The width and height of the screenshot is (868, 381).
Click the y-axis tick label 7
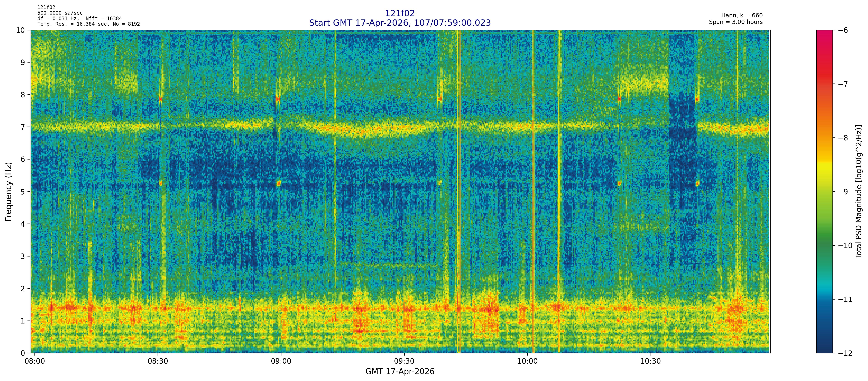pyautogui.click(x=23, y=127)
